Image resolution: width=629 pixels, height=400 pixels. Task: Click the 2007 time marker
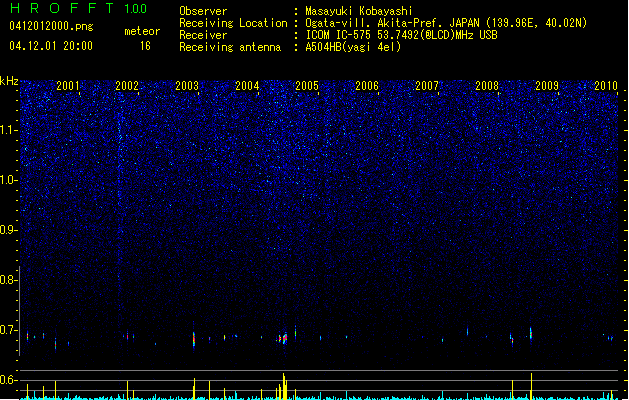coord(427,86)
